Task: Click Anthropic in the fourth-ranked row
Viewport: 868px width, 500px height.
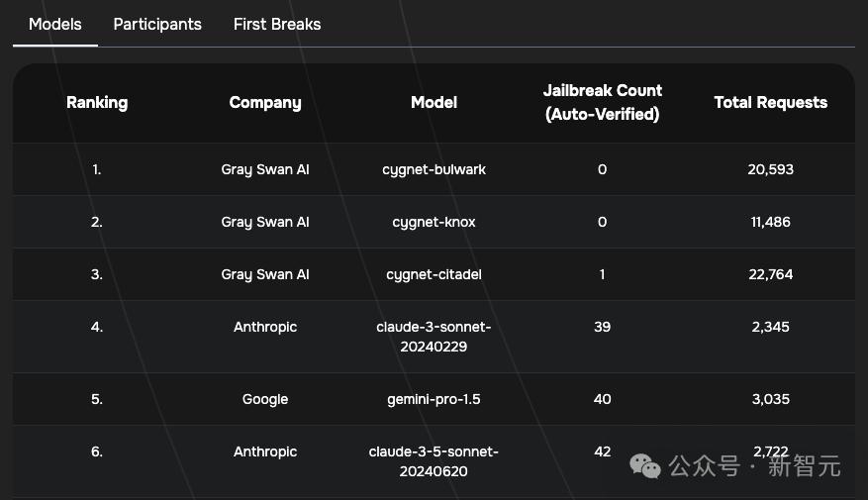Action: tap(265, 327)
